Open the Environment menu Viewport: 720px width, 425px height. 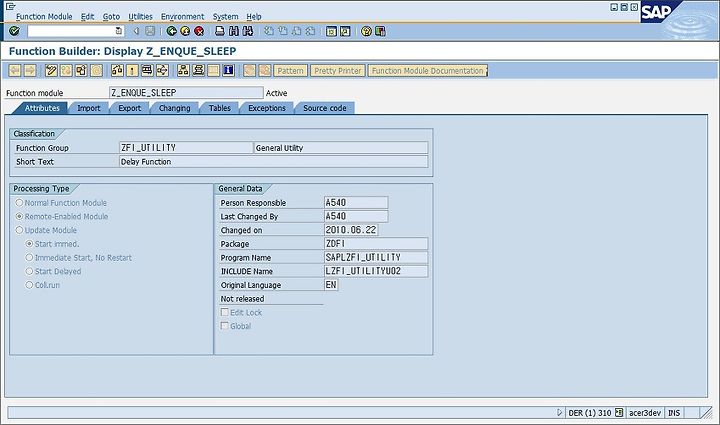tap(182, 17)
